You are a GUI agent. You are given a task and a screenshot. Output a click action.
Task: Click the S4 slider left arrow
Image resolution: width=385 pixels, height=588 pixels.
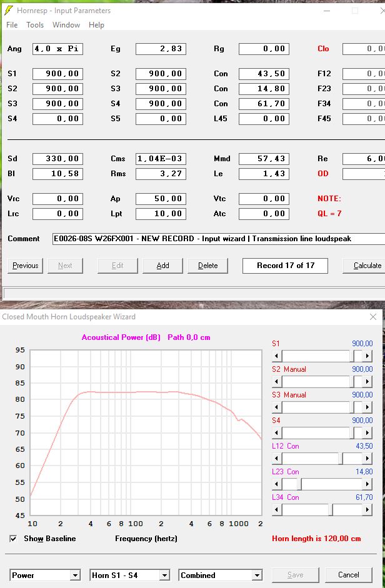click(277, 433)
